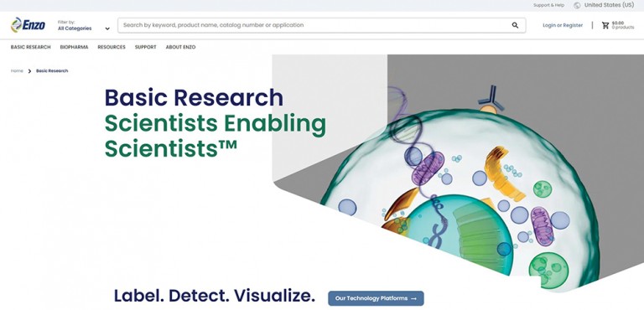Image resolution: width=644 pixels, height=310 pixels.
Task: Click the $0.00 cart total
Action: click(x=618, y=23)
